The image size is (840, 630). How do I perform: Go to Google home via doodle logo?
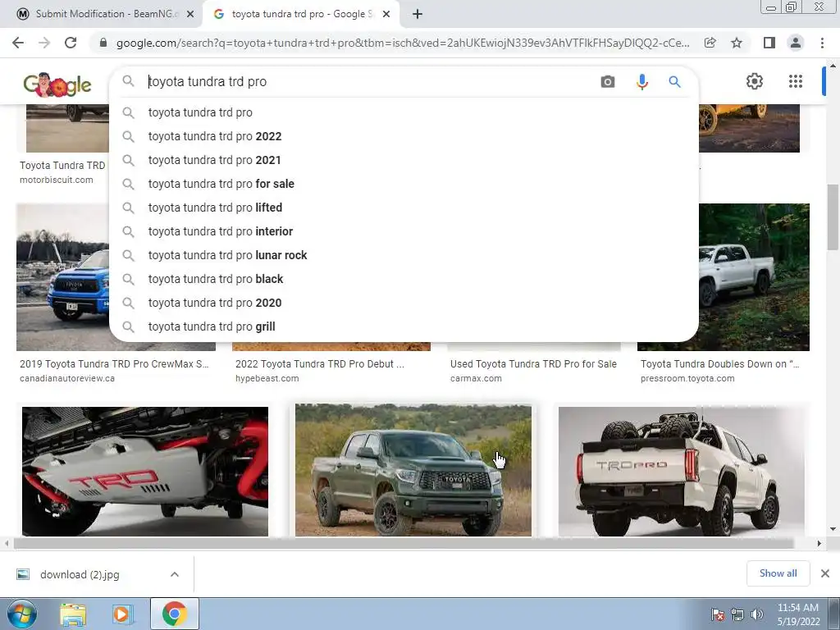pos(57,84)
